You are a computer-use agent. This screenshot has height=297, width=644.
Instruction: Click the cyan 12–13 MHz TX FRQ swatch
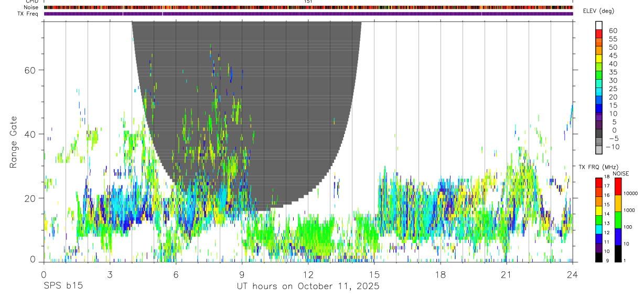point(599,229)
